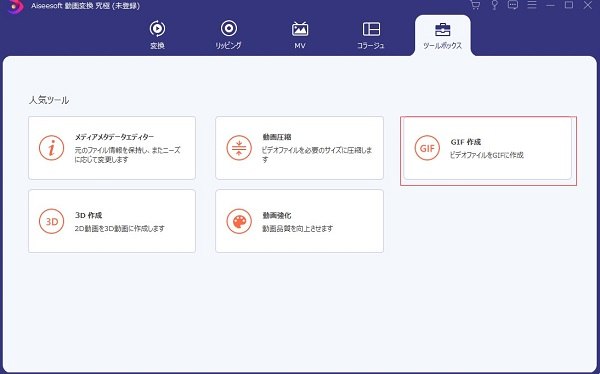
Task: Click the video compress icon
Action: click(x=239, y=148)
